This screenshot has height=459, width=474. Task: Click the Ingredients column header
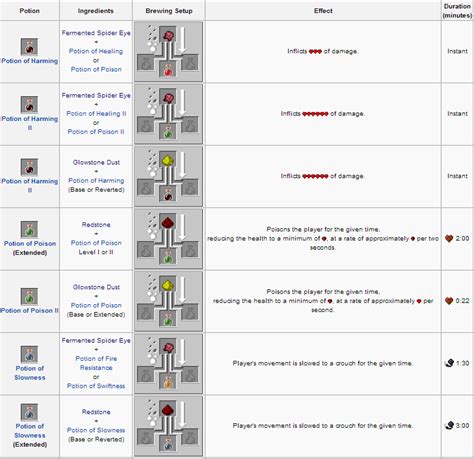pyautogui.click(x=96, y=11)
